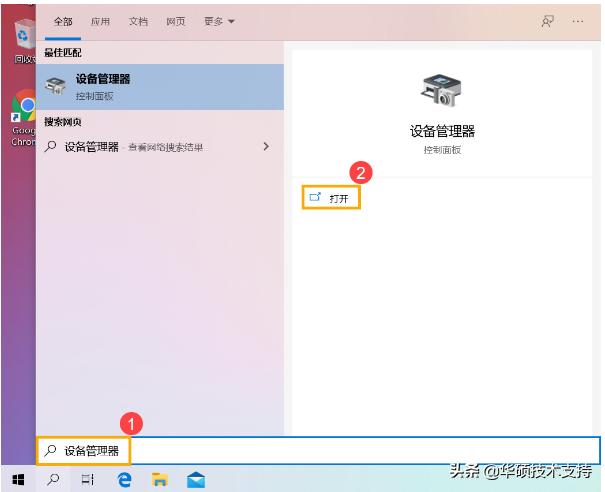
Task: Switch to the 网页 tab
Action: tap(175, 21)
